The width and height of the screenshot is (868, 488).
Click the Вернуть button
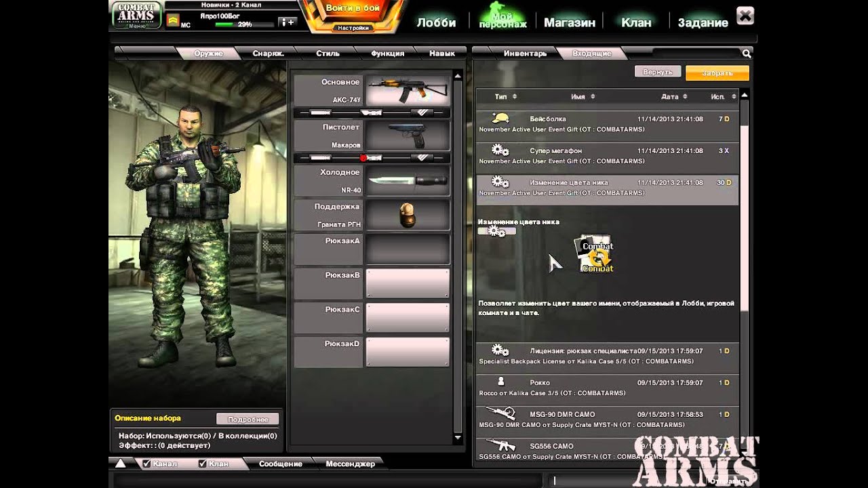click(658, 72)
